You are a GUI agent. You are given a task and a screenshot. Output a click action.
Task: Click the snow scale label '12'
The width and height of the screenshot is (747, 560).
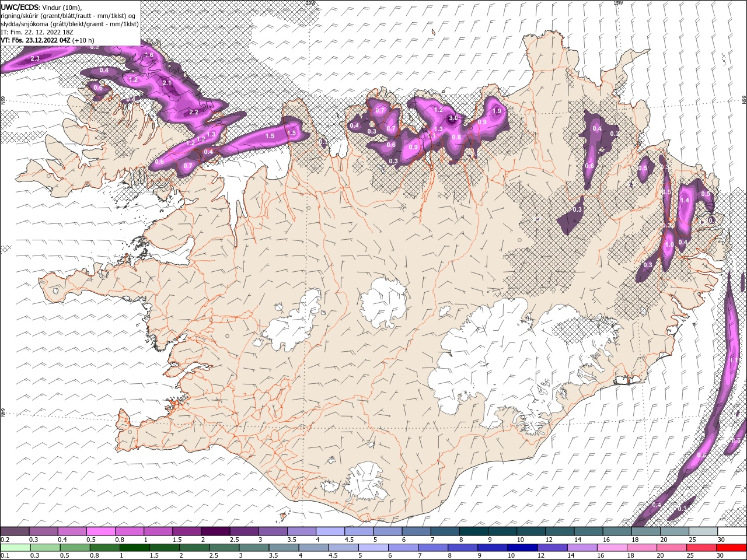coord(549,540)
